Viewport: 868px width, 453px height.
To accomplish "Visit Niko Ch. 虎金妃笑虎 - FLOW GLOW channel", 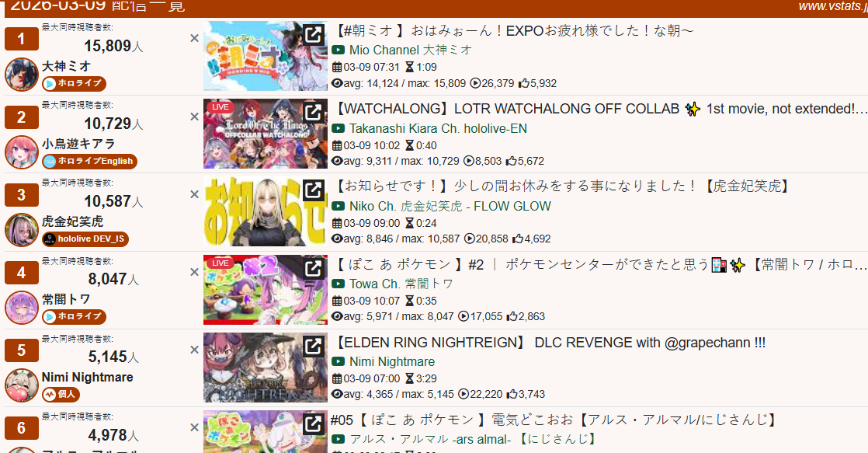I will pos(450,206).
